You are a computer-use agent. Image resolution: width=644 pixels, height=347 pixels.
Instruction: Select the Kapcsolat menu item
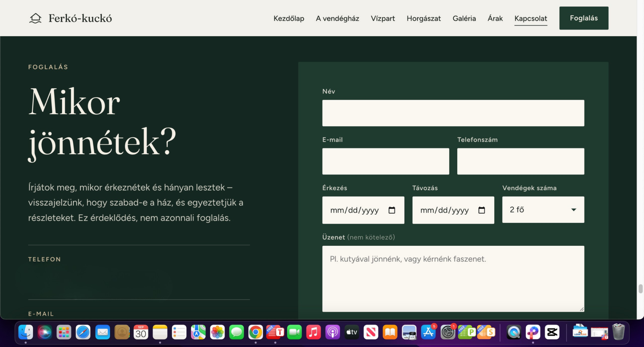point(530,18)
